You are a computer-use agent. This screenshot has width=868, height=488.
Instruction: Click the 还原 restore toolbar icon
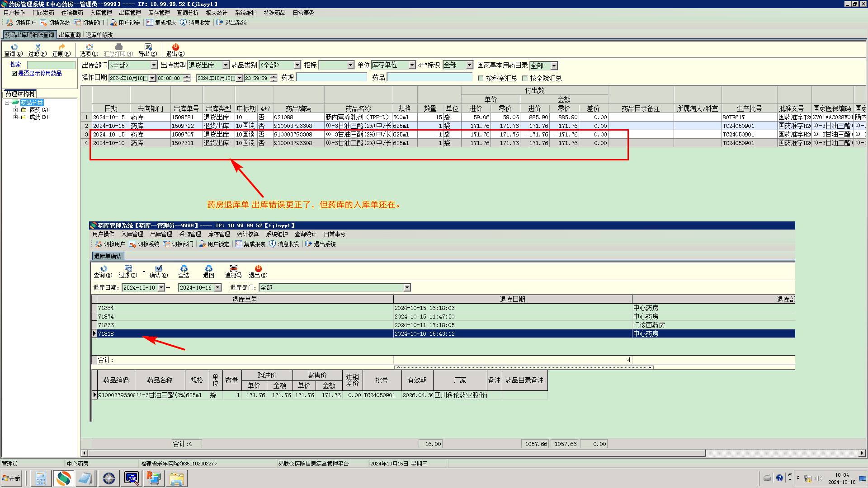(61, 50)
